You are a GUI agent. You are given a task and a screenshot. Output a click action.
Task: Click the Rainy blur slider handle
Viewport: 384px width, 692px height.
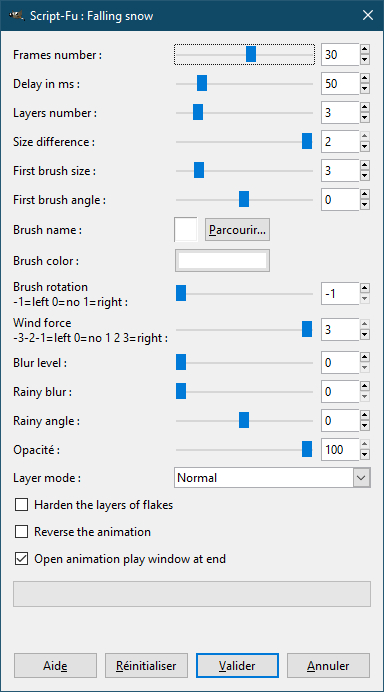181,391
